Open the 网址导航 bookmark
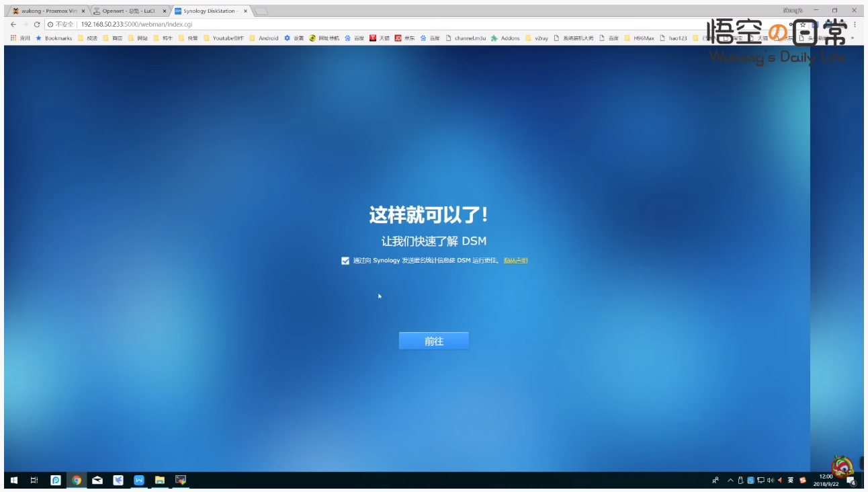Screen dimensions: 868x492 coord(324,38)
